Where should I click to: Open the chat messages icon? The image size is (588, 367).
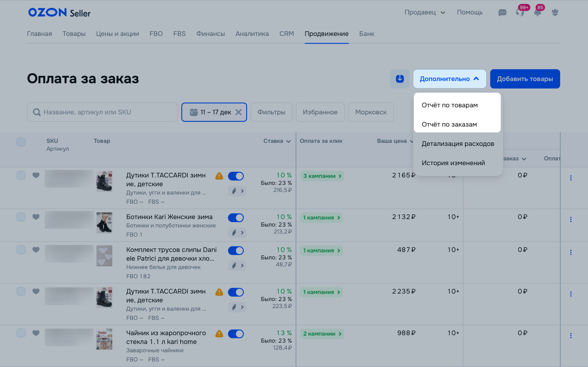tap(502, 12)
